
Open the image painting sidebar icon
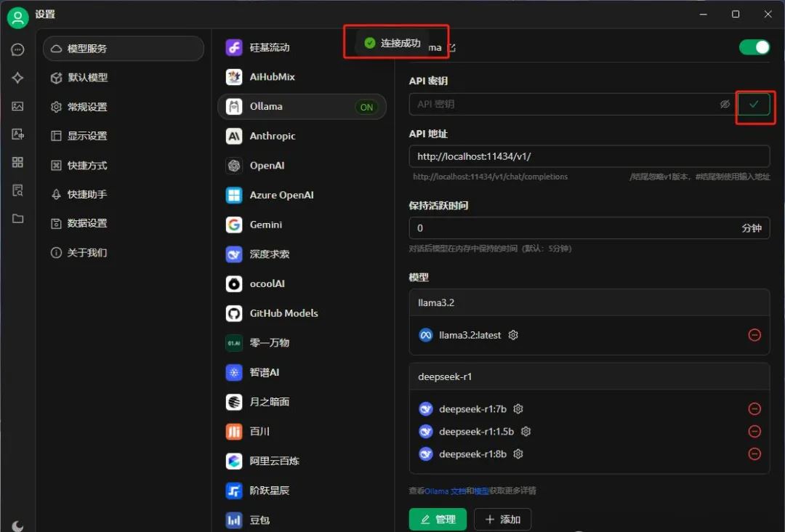[x=17, y=106]
